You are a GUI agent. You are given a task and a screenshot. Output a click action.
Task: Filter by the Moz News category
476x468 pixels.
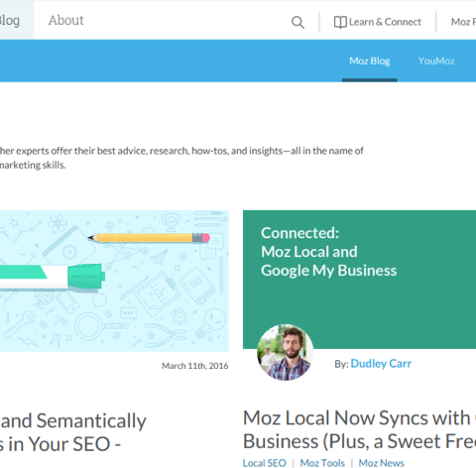coord(381,463)
